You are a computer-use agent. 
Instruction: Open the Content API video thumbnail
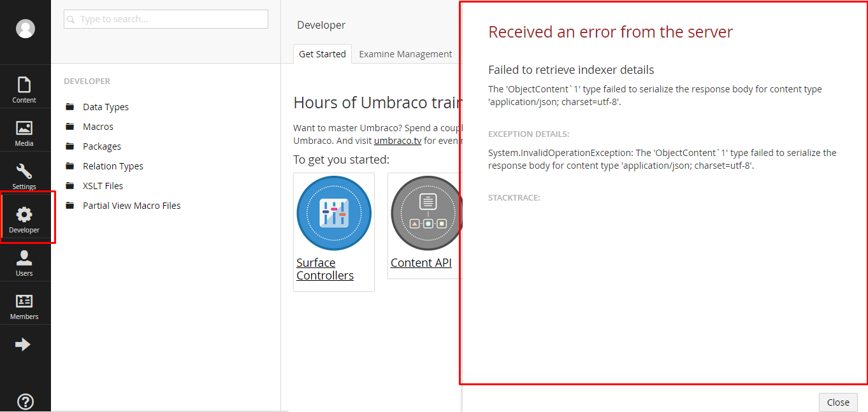426,213
